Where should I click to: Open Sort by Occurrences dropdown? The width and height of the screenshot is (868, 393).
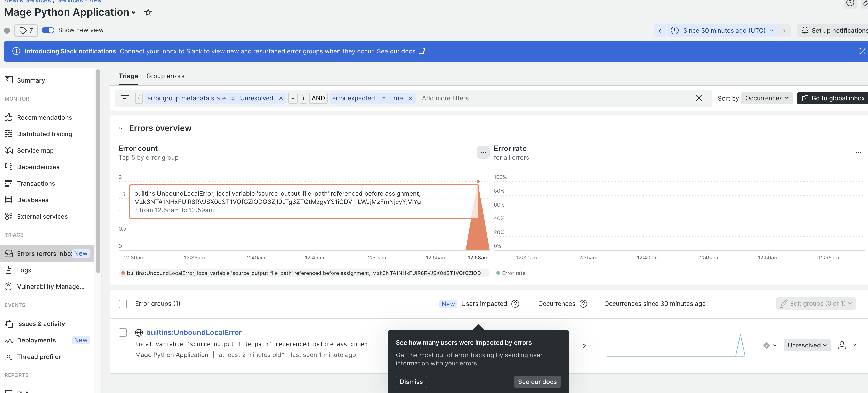tap(767, 98)
